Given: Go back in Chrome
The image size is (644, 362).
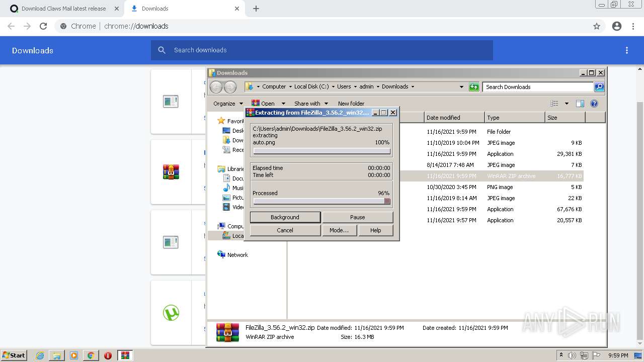Looking at the screenshot, I should (11, 26).
